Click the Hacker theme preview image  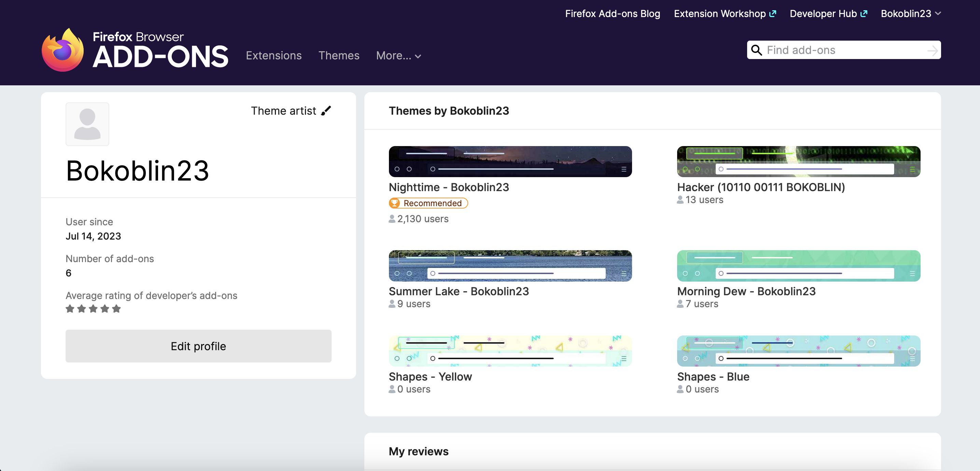point(799,161)
